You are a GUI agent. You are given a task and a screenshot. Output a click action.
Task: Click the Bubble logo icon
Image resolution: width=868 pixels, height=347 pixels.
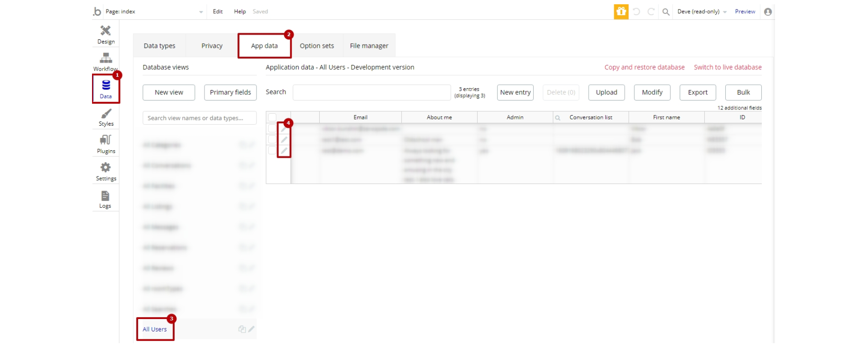[97, 11]
